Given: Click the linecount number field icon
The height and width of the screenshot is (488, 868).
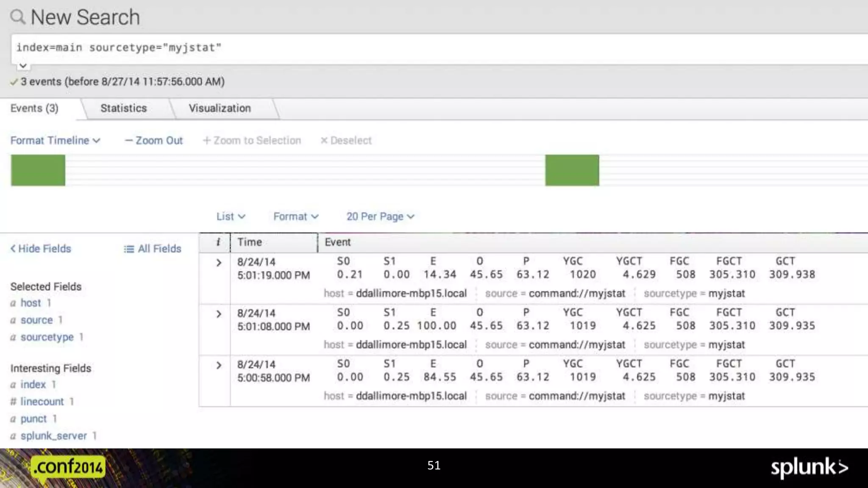Looking at the screenshot, I should [x=13, y=402].
